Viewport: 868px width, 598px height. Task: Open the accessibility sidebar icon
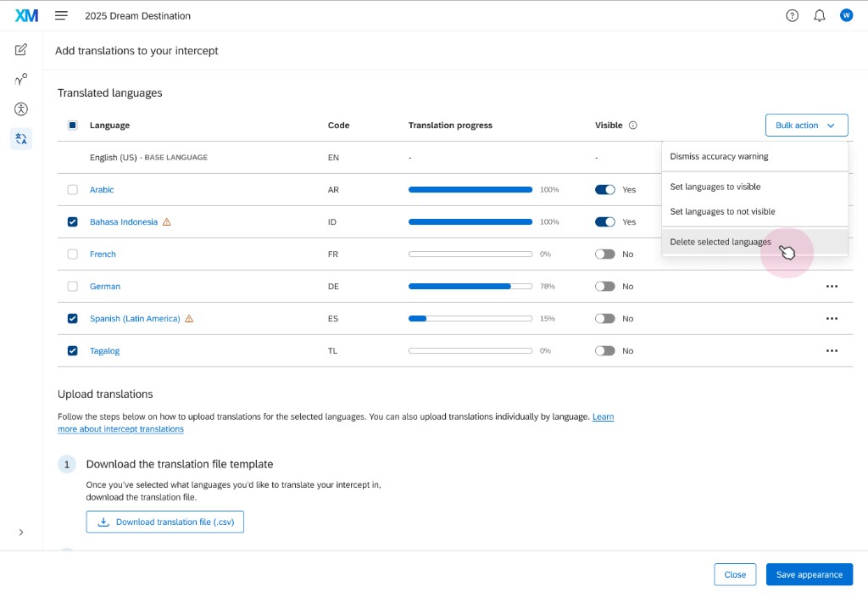(x=20, y=109)
